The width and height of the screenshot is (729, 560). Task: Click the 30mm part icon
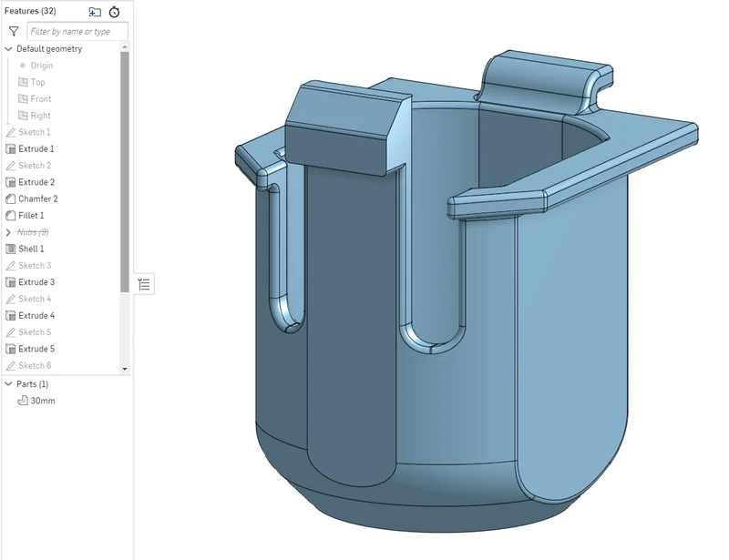point(22,401)
